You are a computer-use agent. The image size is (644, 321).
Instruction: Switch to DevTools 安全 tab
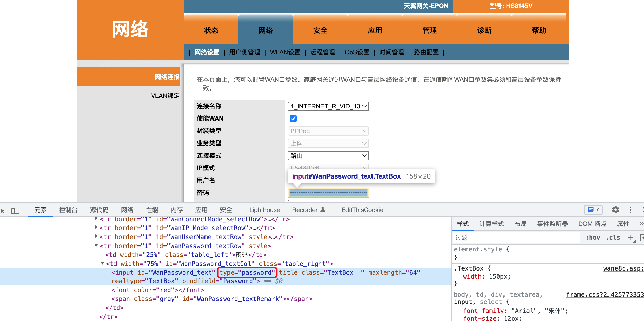click(x=226, y=210)
